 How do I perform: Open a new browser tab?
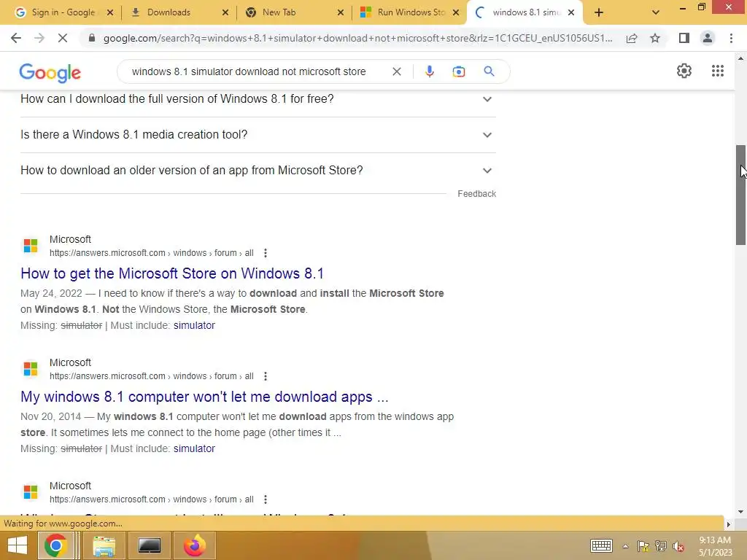(x=599, y=12)
